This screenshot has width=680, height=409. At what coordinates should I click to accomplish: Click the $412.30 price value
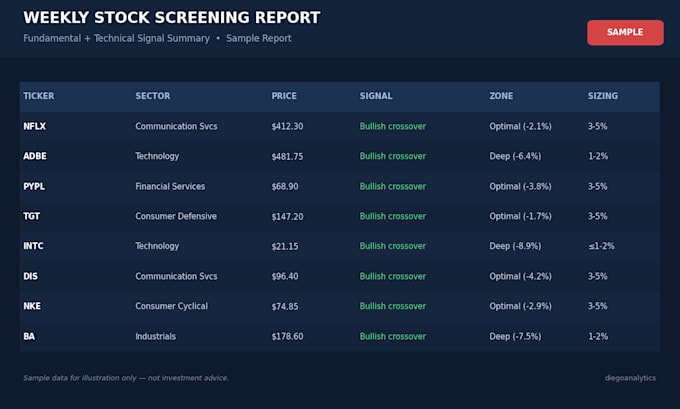coord(288,126)
